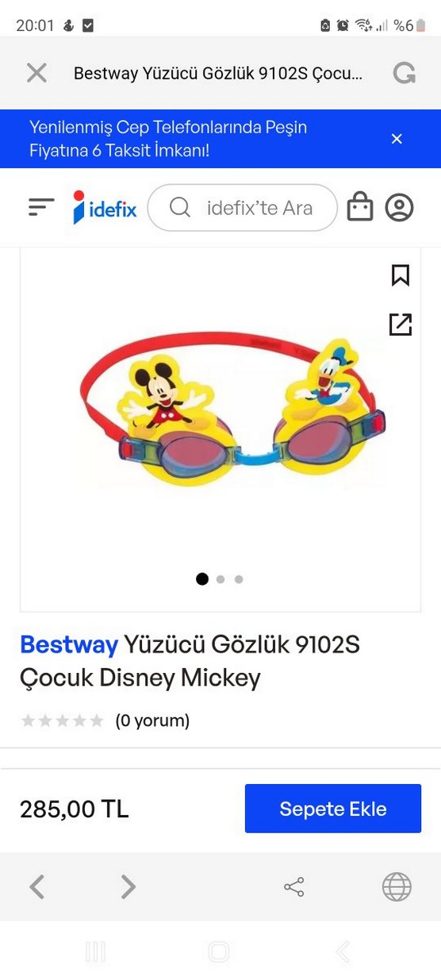Open product image in external view
The width and height of the screenshot is (441, 980).
401,324
